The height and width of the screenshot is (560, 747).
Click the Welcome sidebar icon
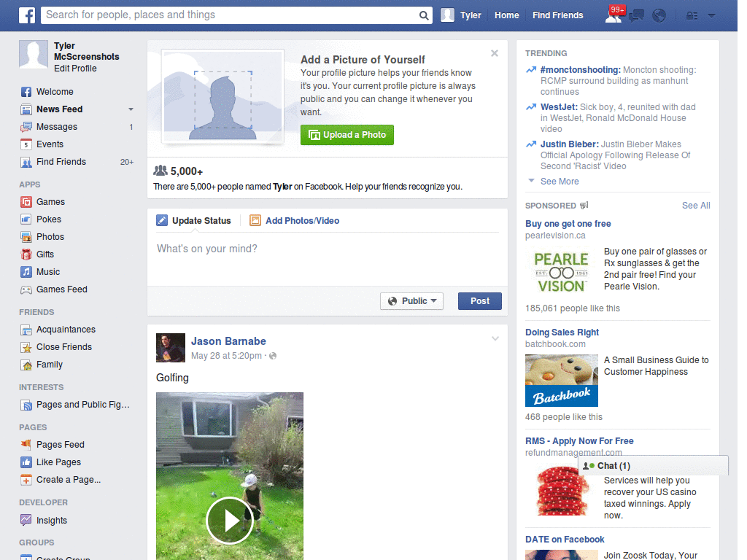26,92
